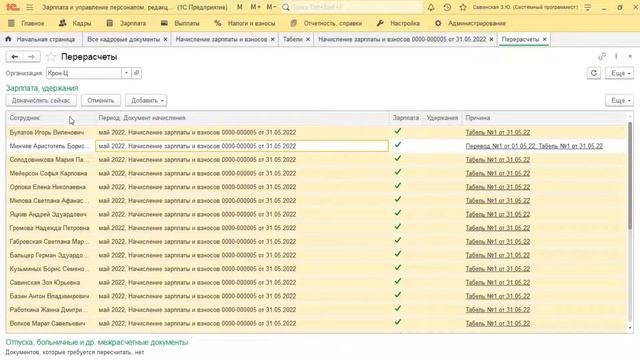Open organization Крон-Ц via open button
Screen dimensions: 640x360
(137, 73)
